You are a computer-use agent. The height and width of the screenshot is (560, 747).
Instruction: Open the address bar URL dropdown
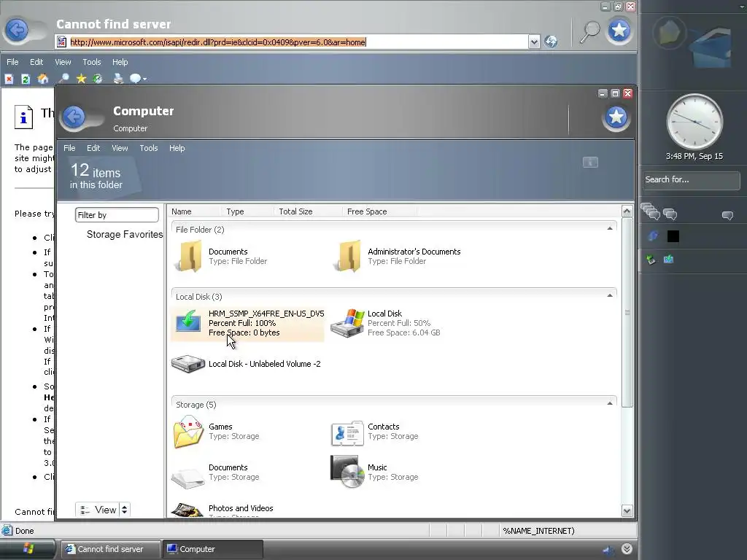[x=534, y=42]
